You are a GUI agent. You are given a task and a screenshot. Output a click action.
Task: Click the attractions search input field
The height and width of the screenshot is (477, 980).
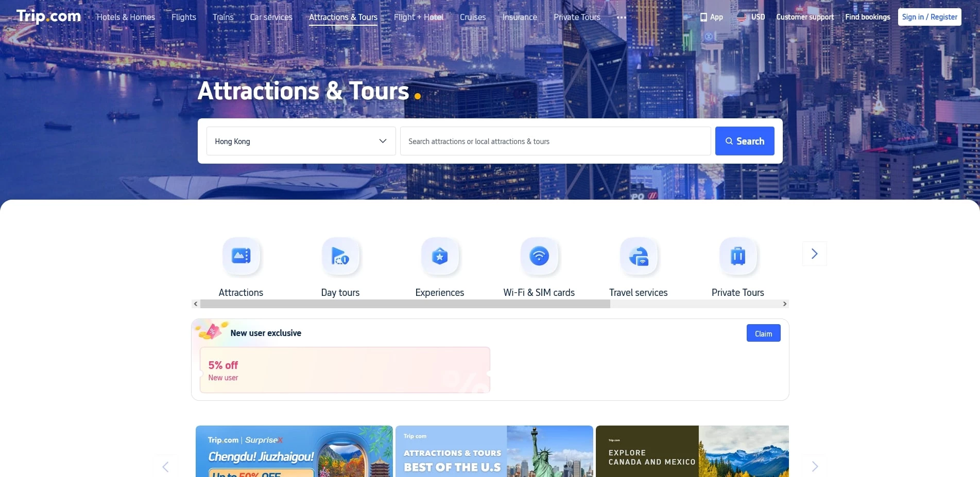[x=555, y=140]
